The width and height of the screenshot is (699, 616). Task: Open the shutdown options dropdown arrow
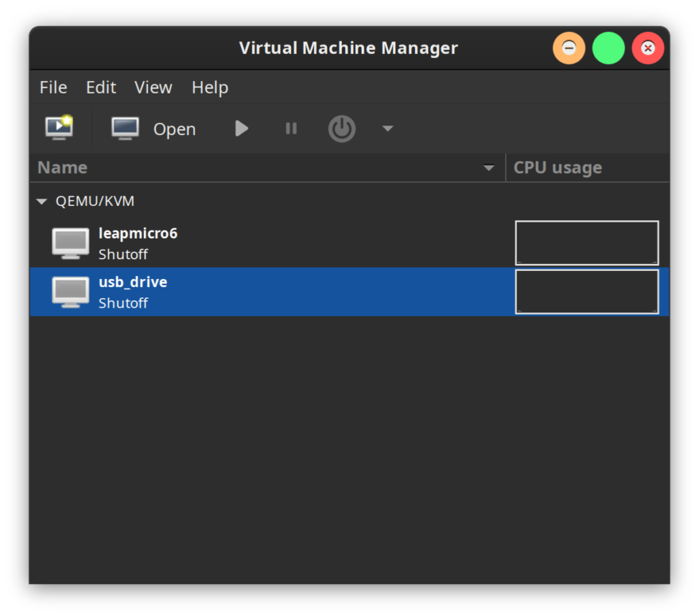(388, 128)
